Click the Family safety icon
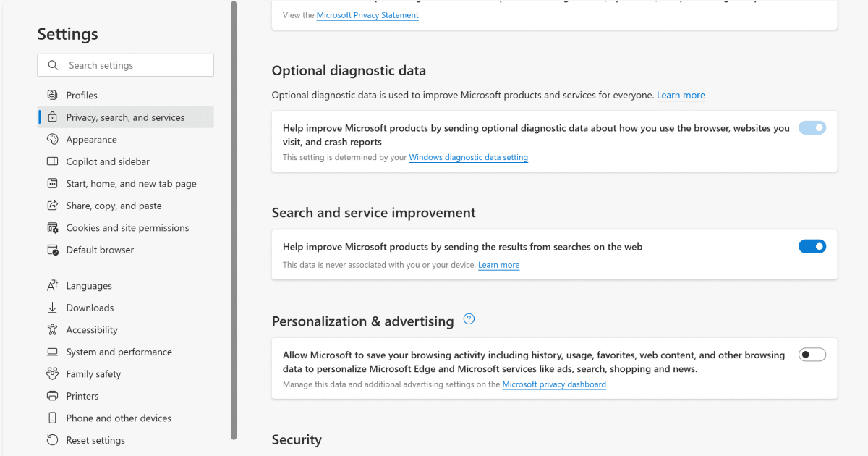 click(52, 374)
